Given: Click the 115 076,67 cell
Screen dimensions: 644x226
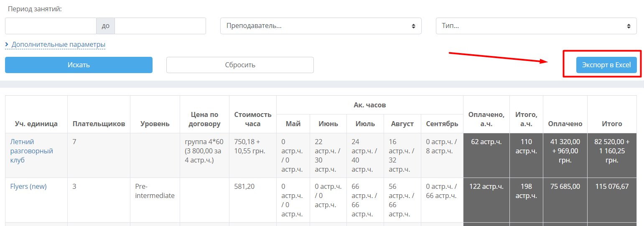Looking at the screenshot, I should tap(612, 200).
